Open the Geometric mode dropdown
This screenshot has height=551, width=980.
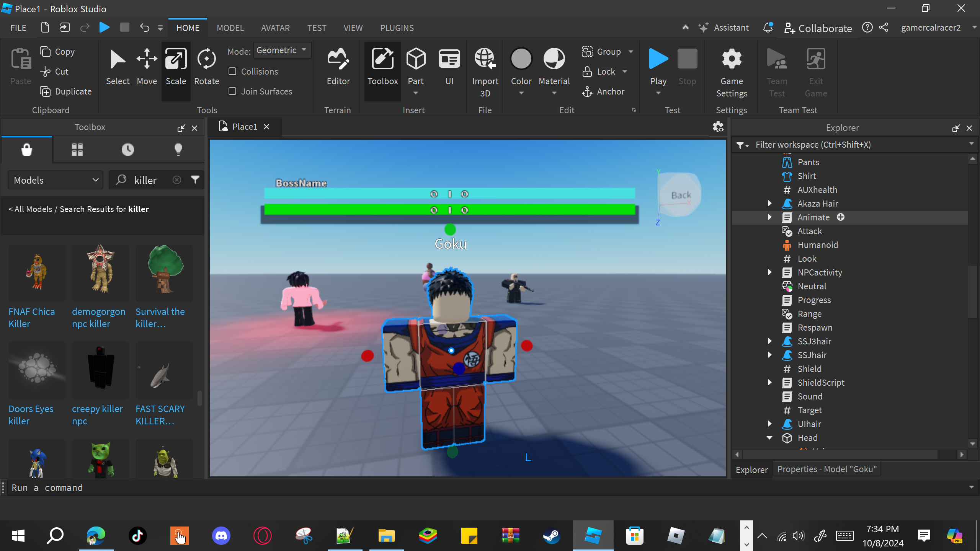click(x=282, y=50)
